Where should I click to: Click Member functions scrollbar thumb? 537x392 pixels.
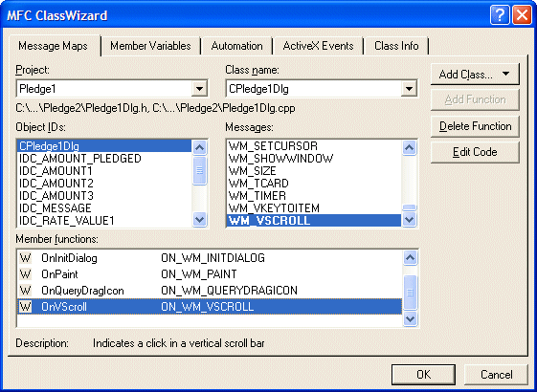coord(410,293)
